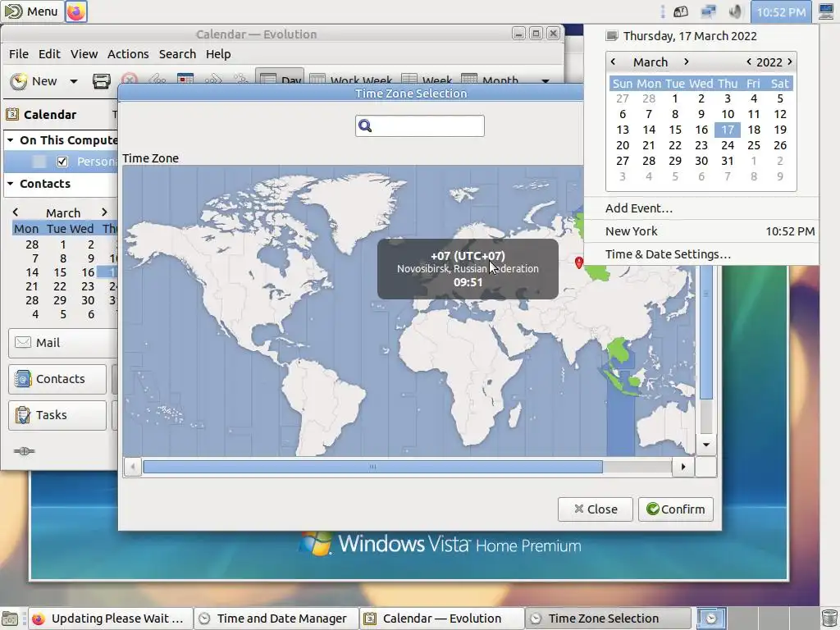The image size is (840, 630).
Task: Click the show desktop icon at bottom-left
Action: pyautogui.click(x=10, y=619)
